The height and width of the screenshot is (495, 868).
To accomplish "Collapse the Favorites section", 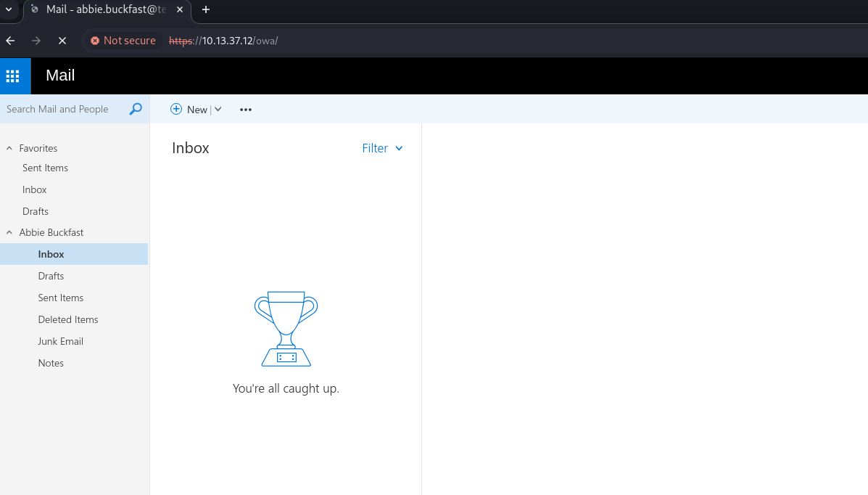I will (9, 148).
